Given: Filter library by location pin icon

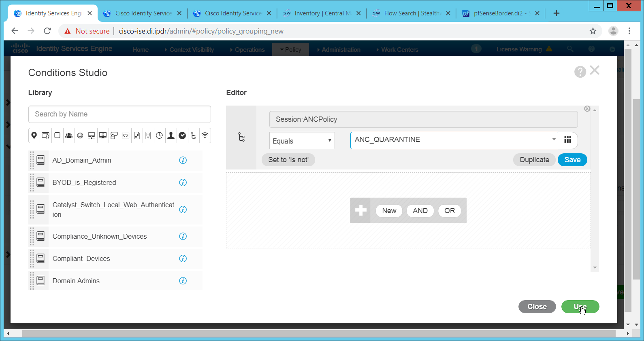Looking at the screenshot, I should (x=34, y=136).
